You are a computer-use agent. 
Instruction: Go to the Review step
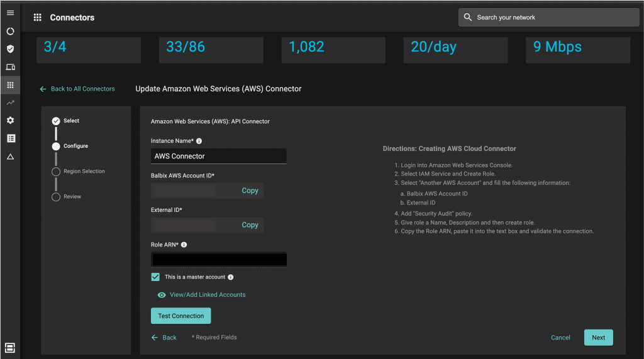[x=66, y=197]
